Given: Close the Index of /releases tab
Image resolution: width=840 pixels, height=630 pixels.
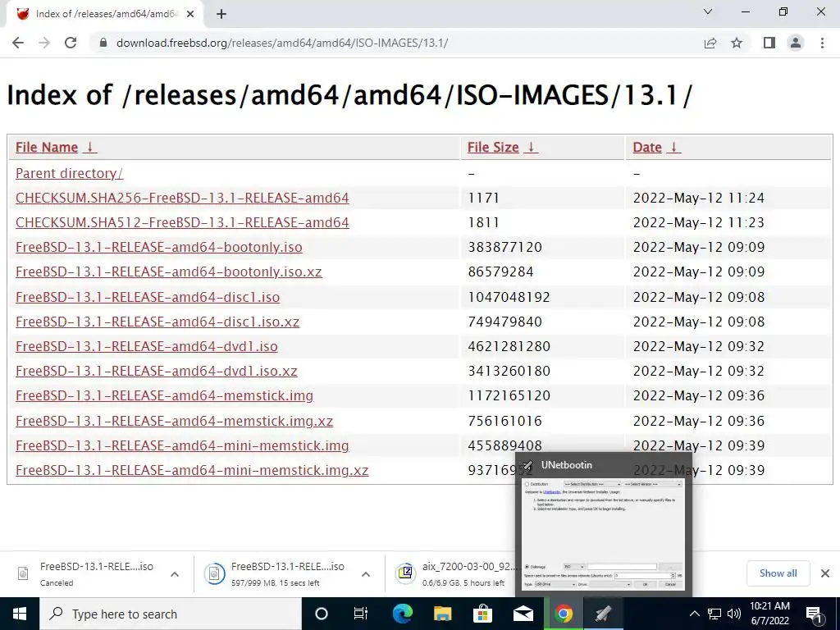Looking at the screenshot, I should 190,14.
